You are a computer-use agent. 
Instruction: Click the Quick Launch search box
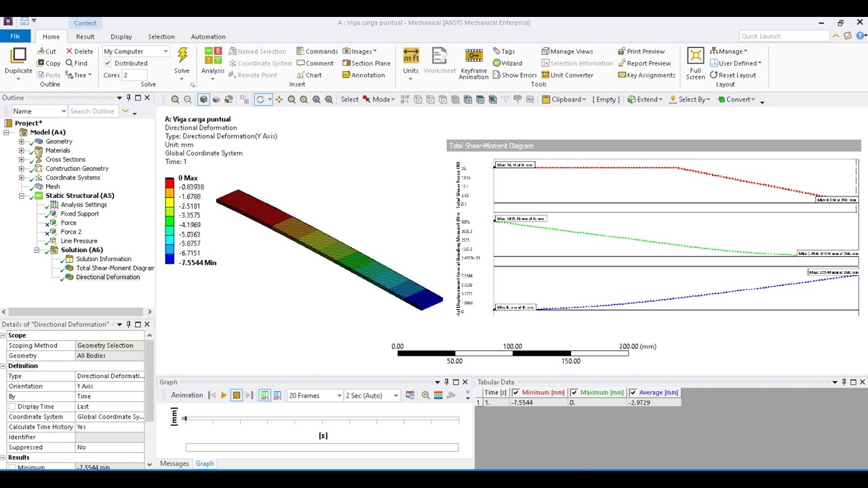784,36
